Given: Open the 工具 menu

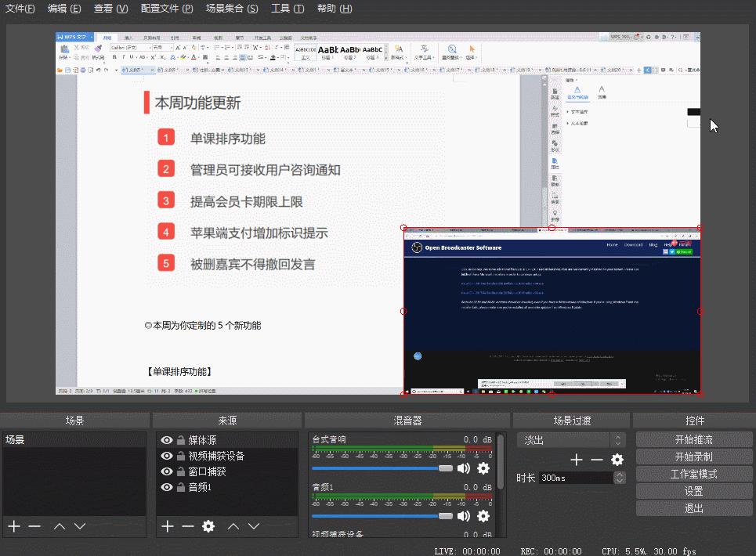Looking at the screenshot, I should pos(287,9).
